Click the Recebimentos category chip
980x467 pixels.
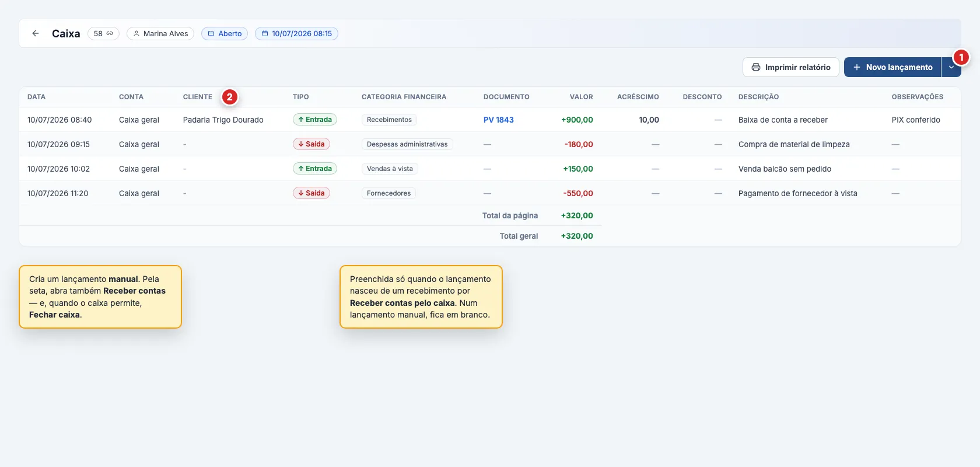tap(389, 120)
